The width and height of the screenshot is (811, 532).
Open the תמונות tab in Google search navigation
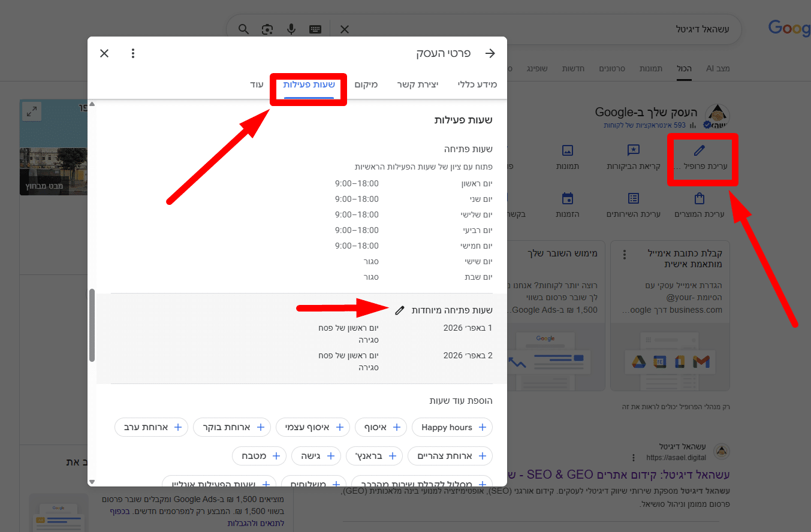click(x=650, y=68)
